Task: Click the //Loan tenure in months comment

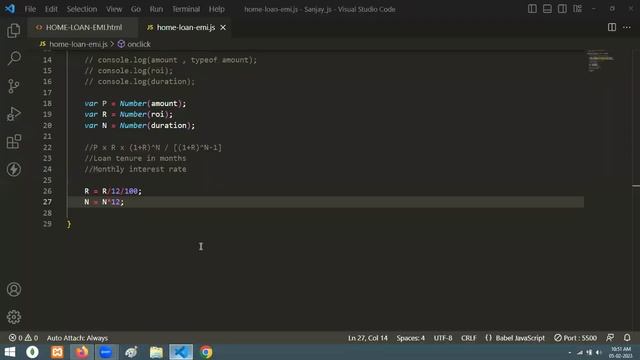Action: 135,158
